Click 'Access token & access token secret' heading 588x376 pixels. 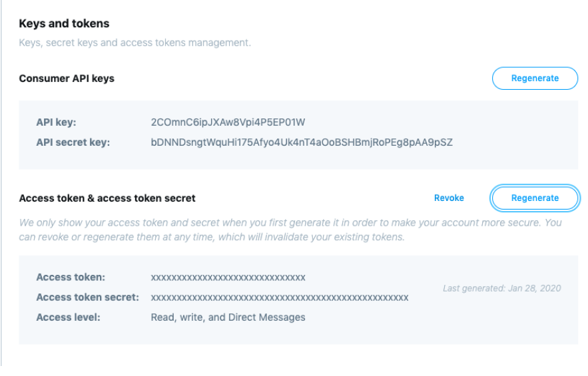107,198
